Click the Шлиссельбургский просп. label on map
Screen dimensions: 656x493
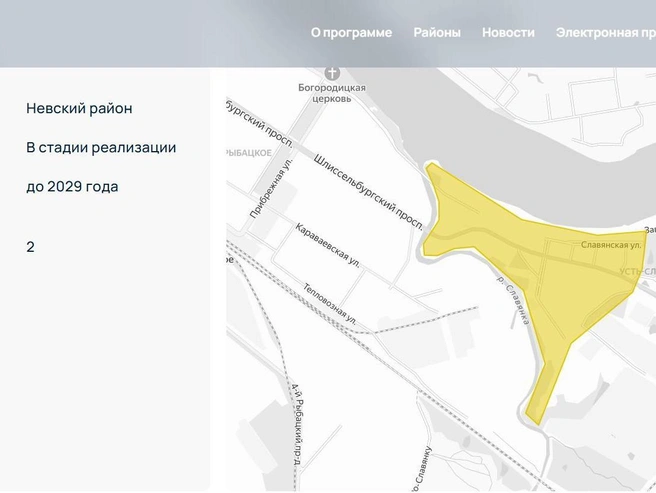pos(368,193)
